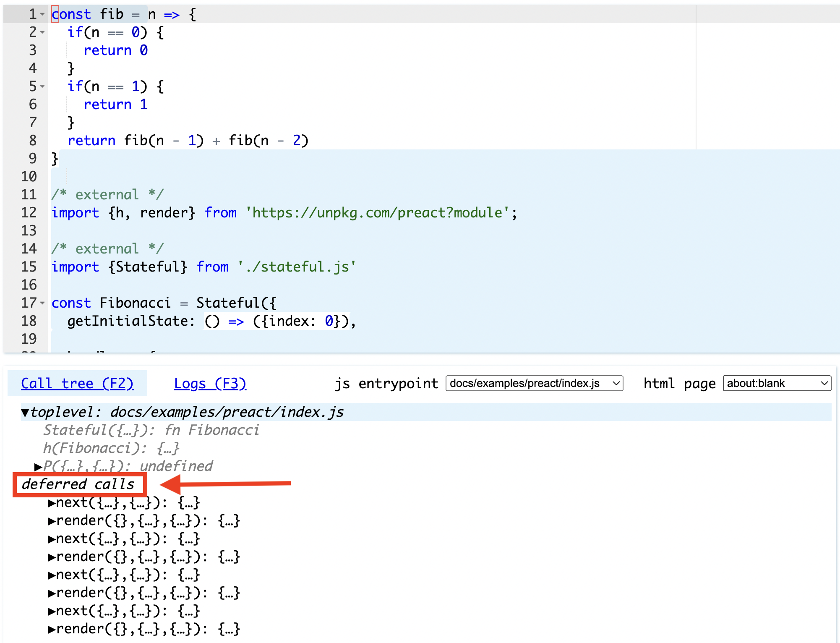This screenshot has height=643, width=840.
Task: Toggle the fold arrow on line 5
Action: click(42, 87)
